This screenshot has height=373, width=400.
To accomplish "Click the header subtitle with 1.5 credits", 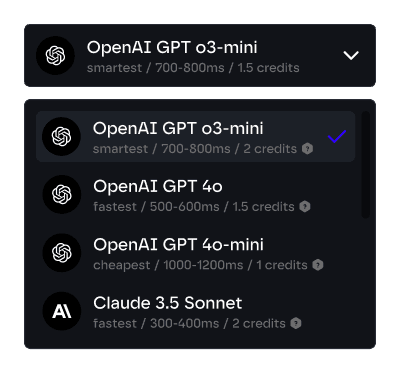I will [193, 68].
